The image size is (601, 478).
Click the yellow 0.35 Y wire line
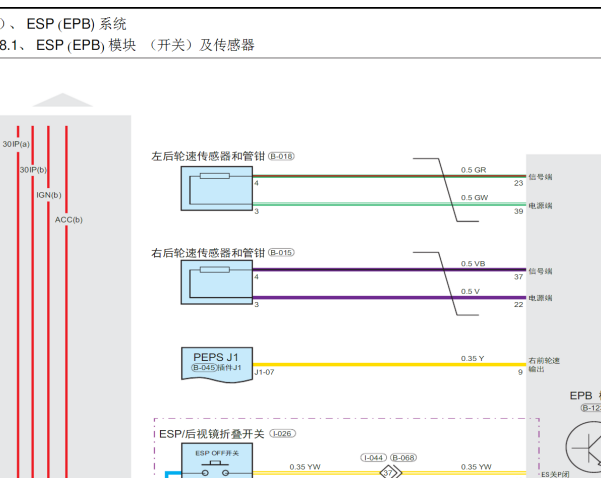pyautogui.click(x=389, y=365)
